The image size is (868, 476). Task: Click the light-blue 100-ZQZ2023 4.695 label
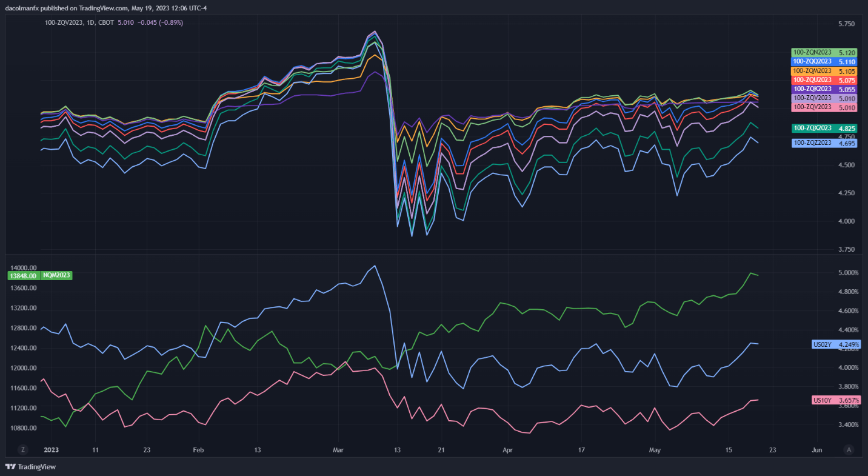click(x=824, y=143)
